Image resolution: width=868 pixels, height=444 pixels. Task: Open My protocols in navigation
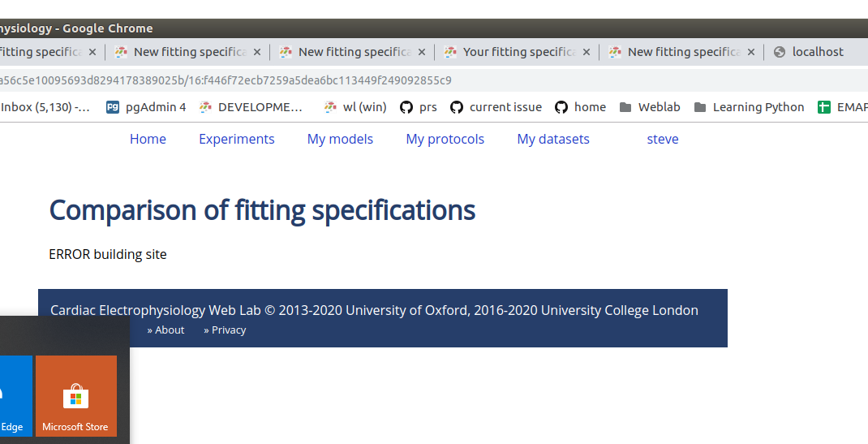click(445, 139)
